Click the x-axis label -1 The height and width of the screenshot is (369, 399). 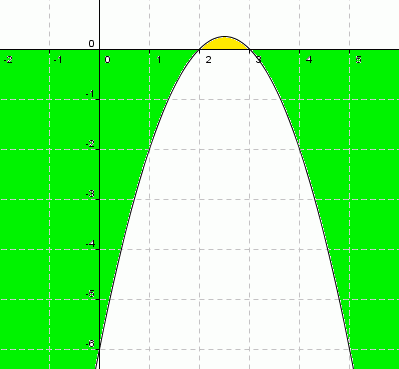58,60
